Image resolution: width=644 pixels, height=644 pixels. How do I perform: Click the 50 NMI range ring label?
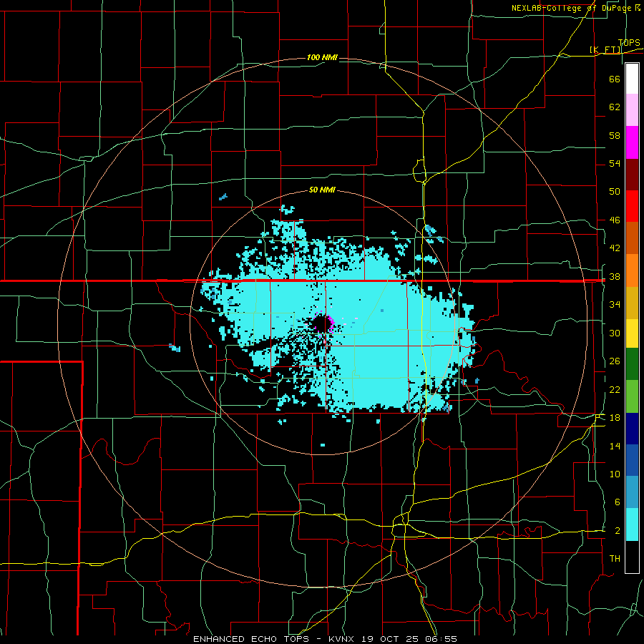[322, 190]
